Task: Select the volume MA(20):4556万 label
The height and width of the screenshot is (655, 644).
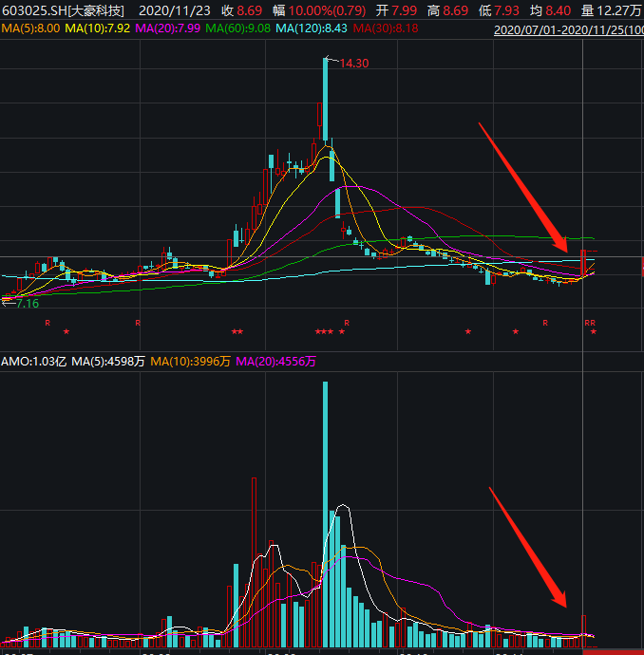Action: 275,361
